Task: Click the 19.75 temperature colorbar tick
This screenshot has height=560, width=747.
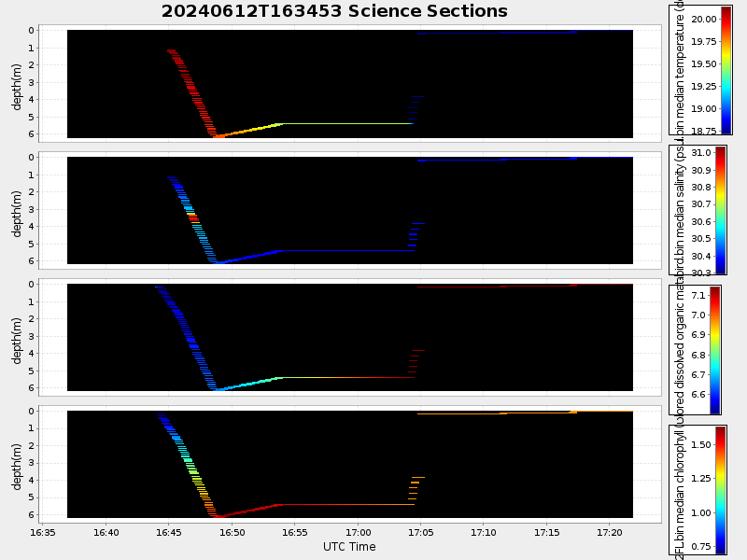Action: [x=704, y=41]
